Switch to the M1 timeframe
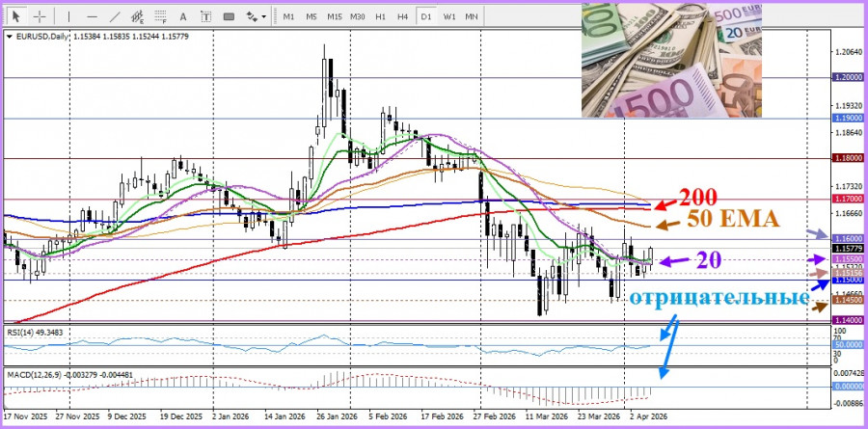This screenshot has width=868, height=429. 289,16
